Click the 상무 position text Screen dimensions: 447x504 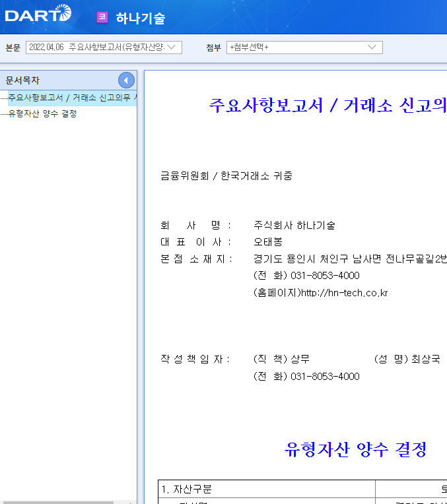click(x=300, y=359)
